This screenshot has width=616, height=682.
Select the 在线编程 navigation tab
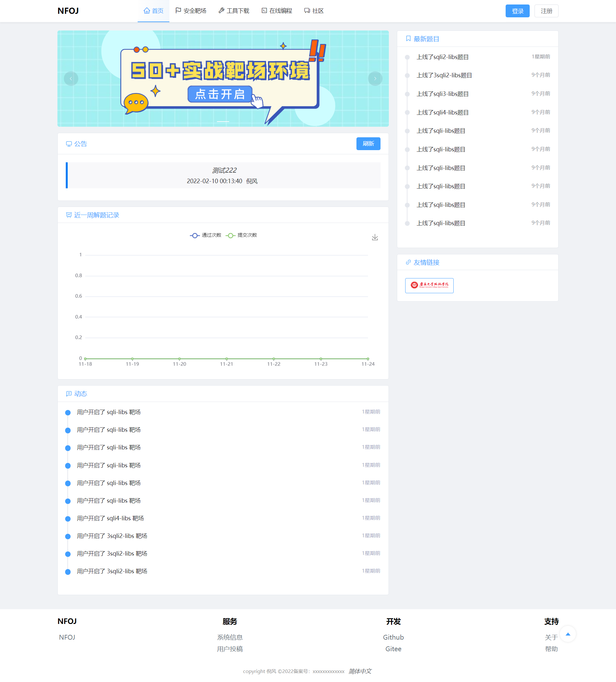(277, 11)
